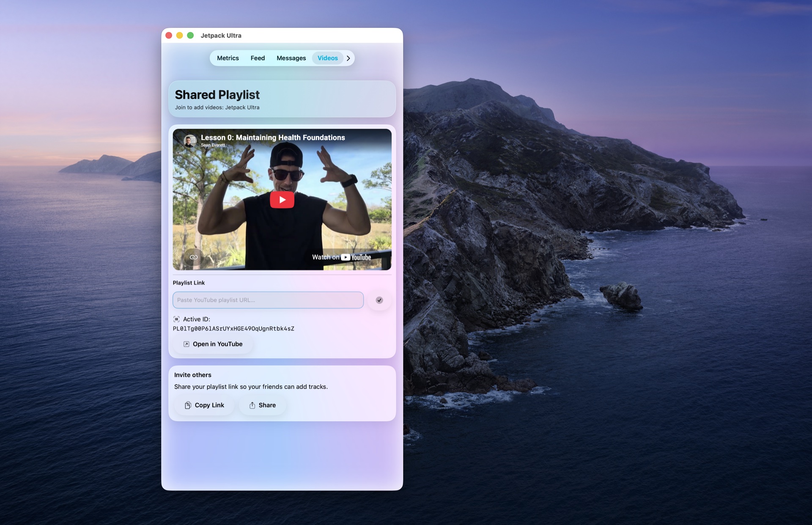The image size is (812, 525).
Task: Click the Playlist Link label
Action: pos(189,283)
